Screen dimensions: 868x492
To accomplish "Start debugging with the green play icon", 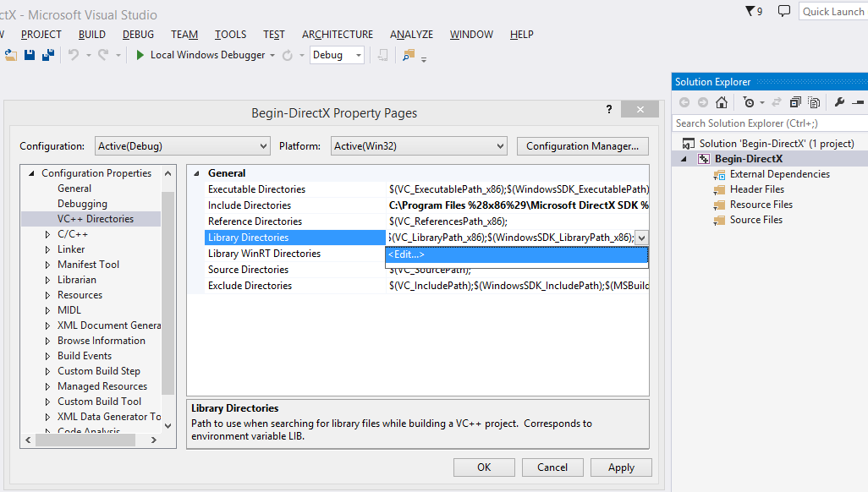I will [140, 55].
